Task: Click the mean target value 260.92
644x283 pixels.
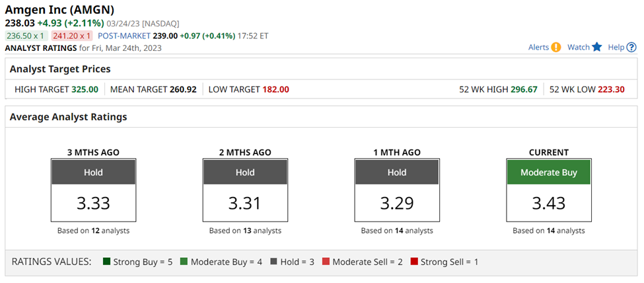Action: (x=183, y=89)
